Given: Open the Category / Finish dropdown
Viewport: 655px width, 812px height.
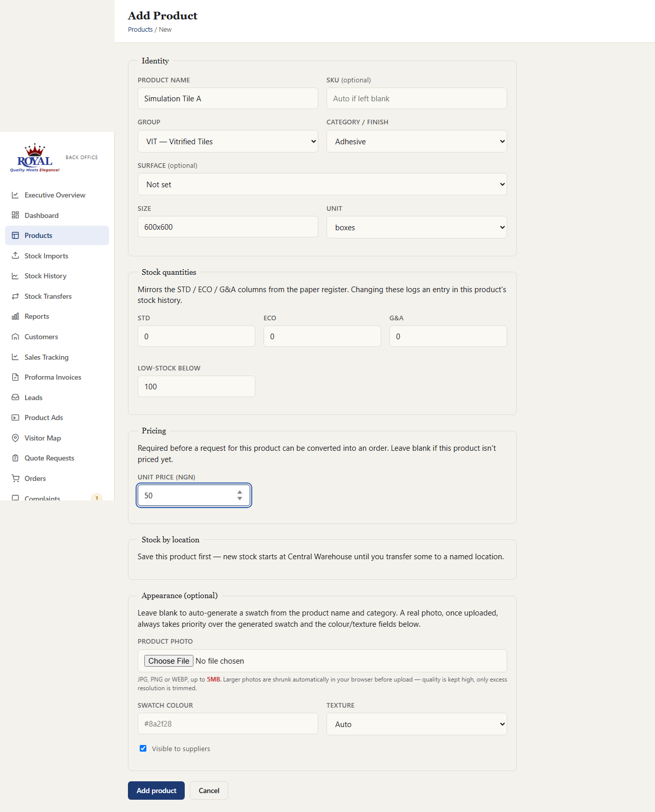Looking at the screenshot, I should pyautogui.click(x=417, y=141).
